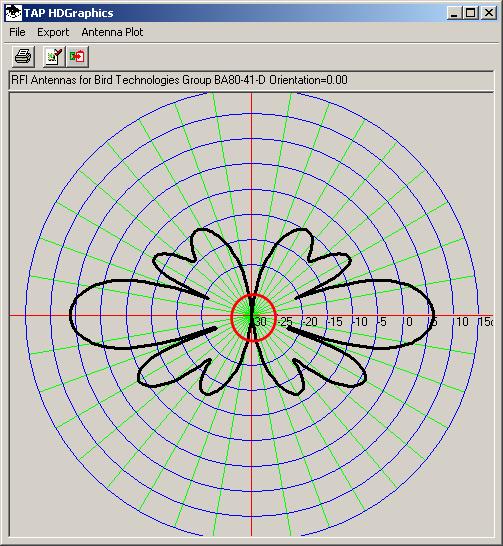This screenshot has height=546, width=503.
Task: Click the 10 axis label on plot
Action: 462,322
